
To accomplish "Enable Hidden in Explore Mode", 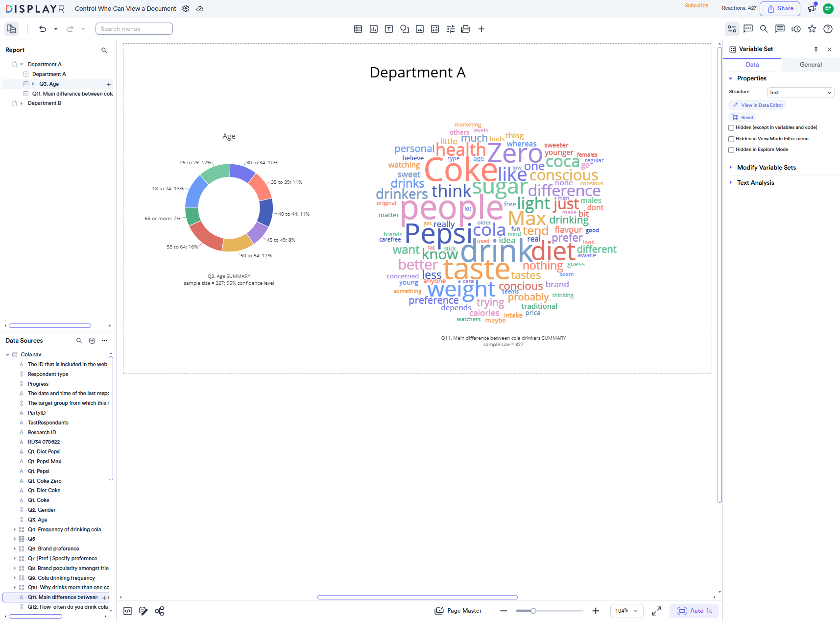I will click(x=731, y=149).
